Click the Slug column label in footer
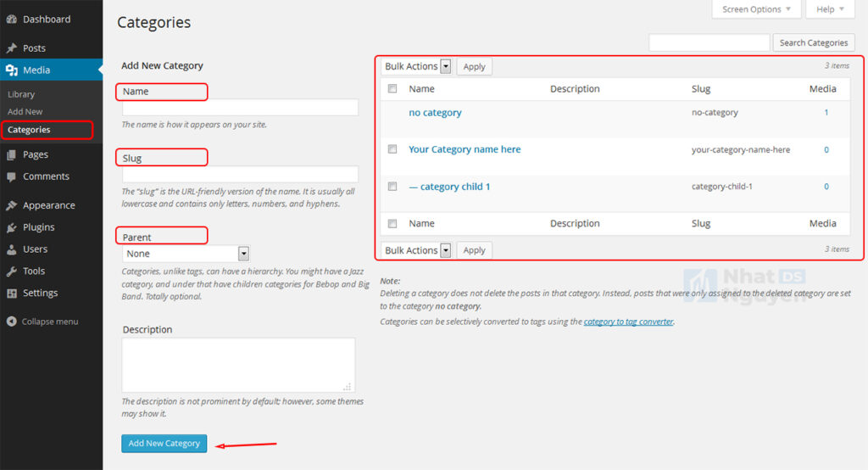868x470 pixels. click(701, 223)
